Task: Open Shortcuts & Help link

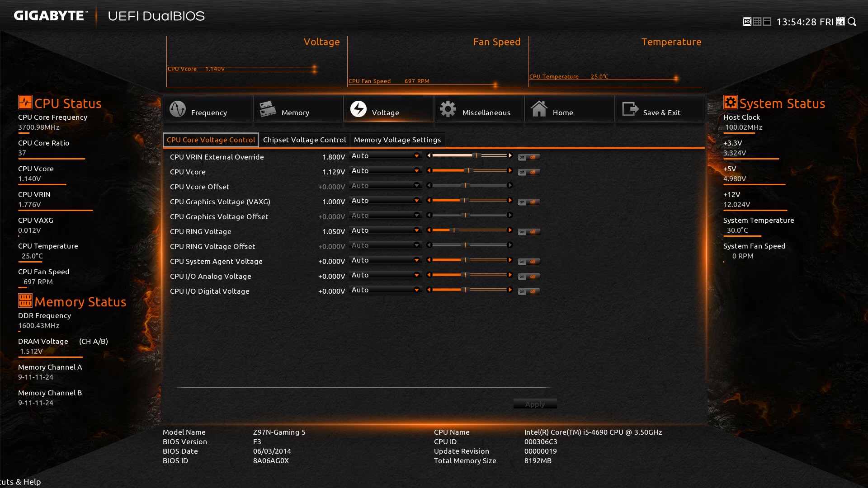Action: click(x=20, y=482)
